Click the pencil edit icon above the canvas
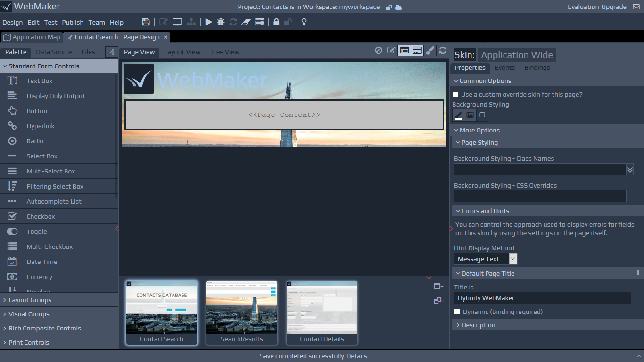 click(391, 50)
